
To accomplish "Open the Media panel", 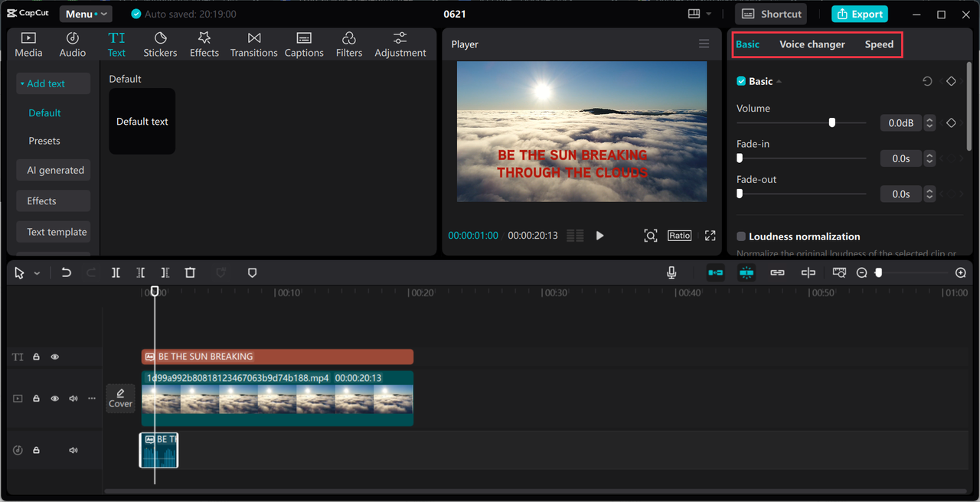I will coord(28,44).
